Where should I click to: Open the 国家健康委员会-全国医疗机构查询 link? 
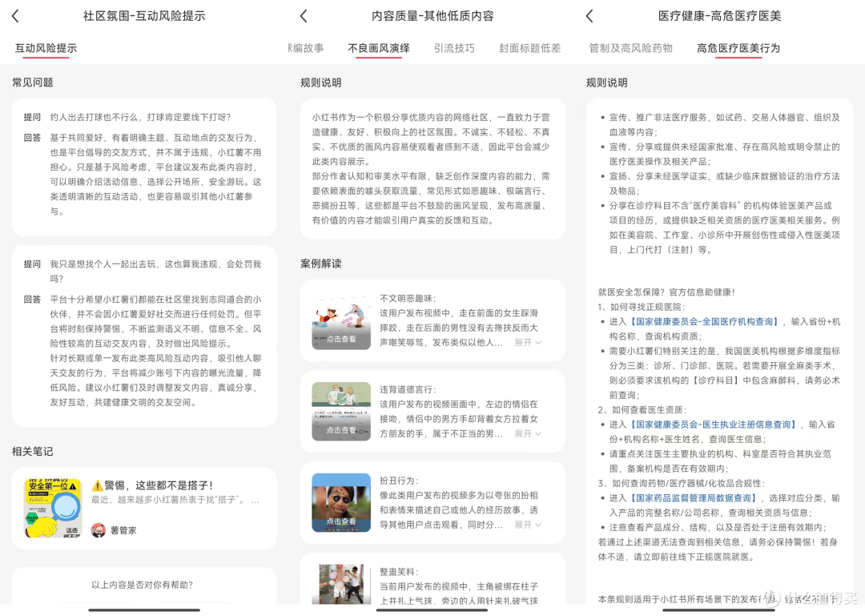click(703, 322)
